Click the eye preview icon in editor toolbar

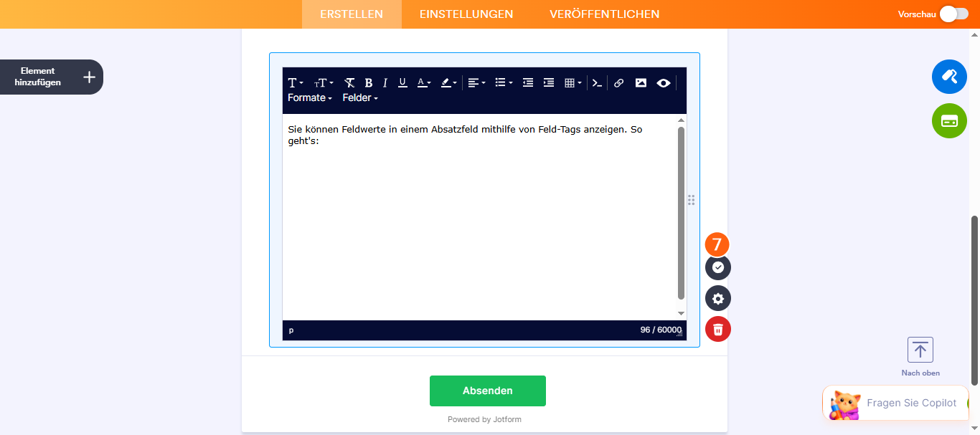point(664,83)
